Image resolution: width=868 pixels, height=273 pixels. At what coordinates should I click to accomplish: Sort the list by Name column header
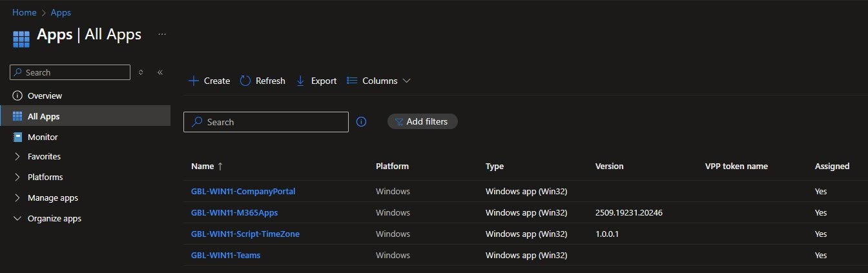pos(202,166)
